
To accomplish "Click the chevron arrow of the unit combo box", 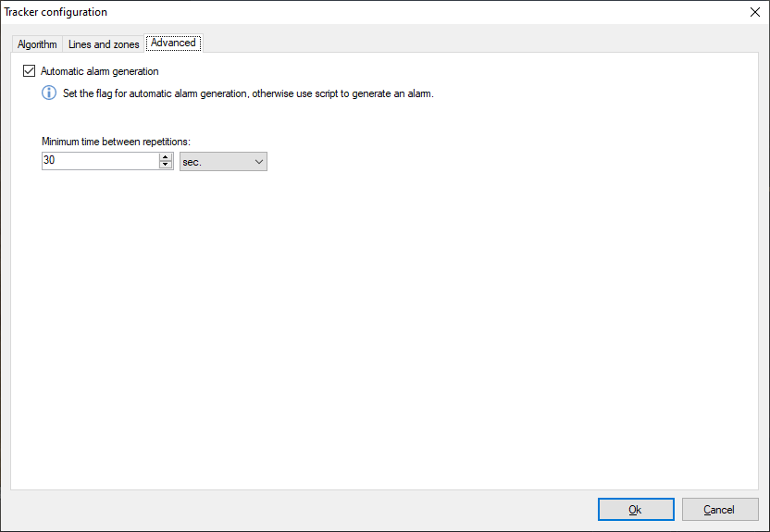I will [x=258, y=162].
